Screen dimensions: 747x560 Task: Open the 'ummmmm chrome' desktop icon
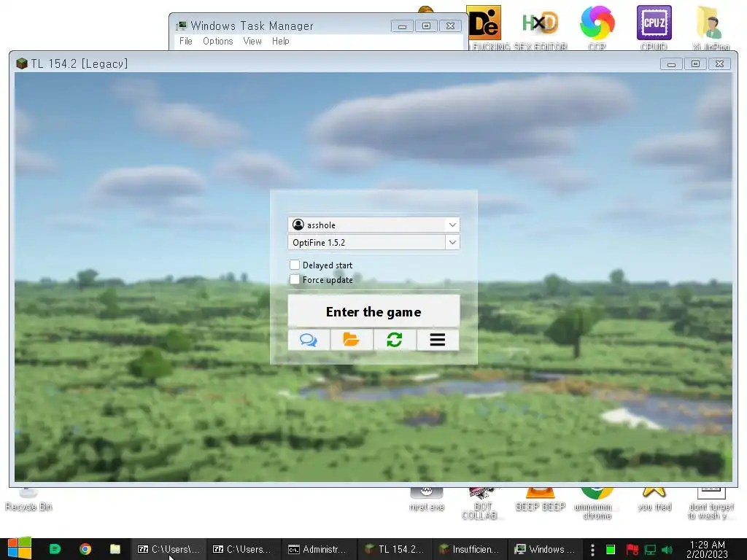tap(597, 504)
